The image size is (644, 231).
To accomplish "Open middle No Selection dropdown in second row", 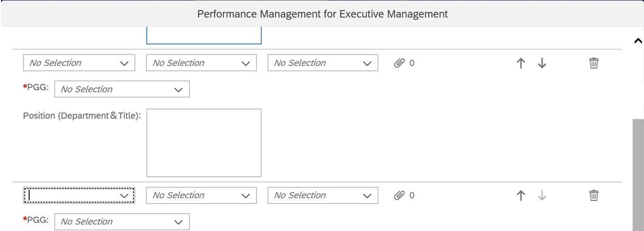I will tap(201, 195).
